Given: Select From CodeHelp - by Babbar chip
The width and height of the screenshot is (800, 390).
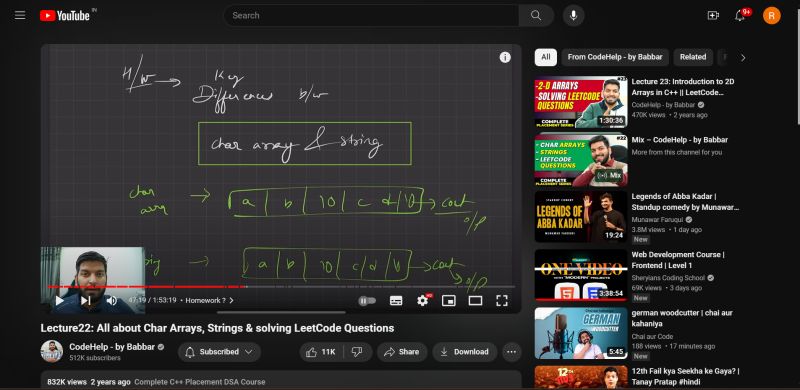Looking at the screenshot, I should (615, 57).
